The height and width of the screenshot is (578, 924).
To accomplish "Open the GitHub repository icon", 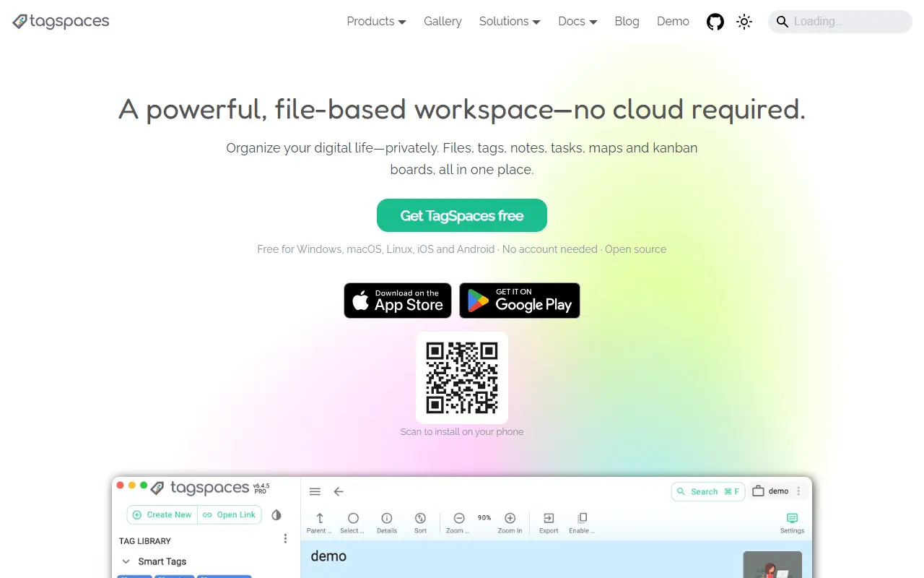I will tap(715, 22).
